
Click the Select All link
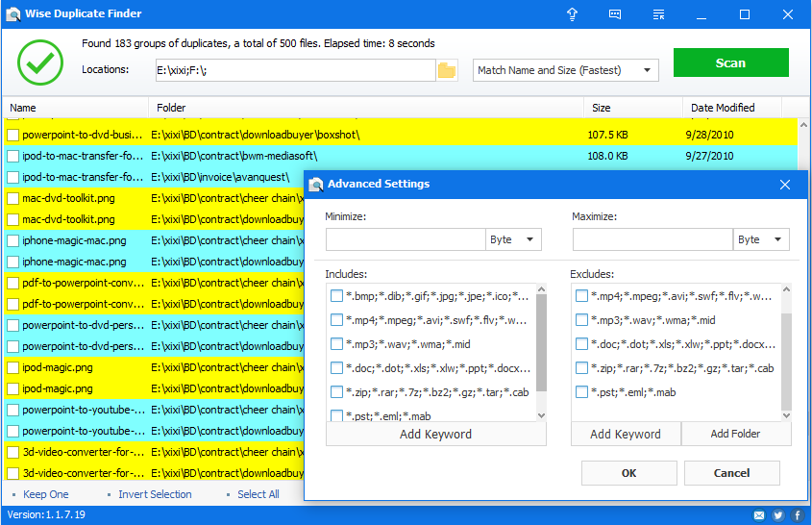pos(258,494)
